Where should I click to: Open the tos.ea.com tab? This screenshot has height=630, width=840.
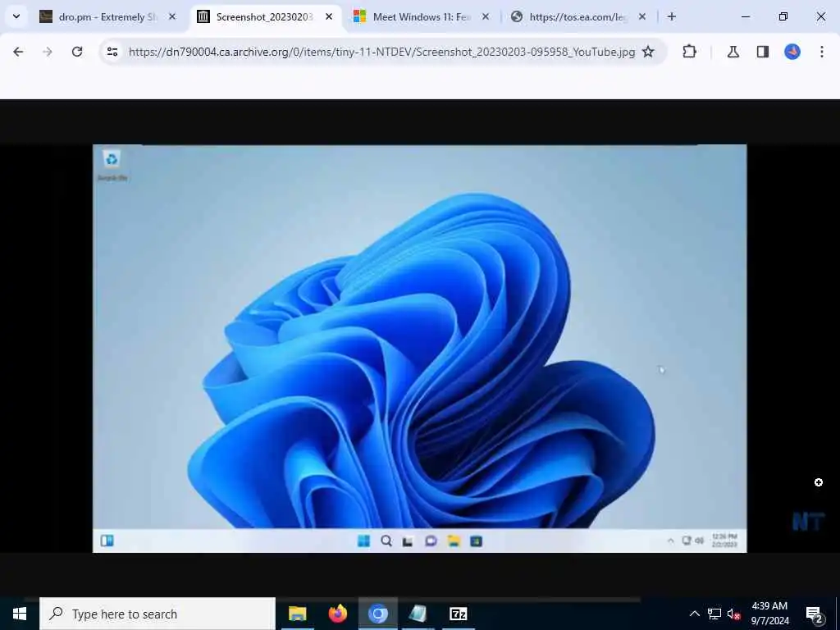click(x=577, y=16)
